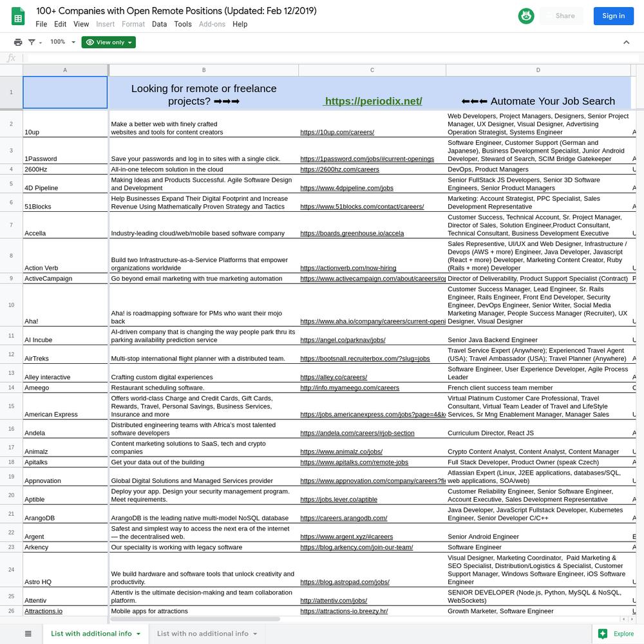Click the Sign in button

(613, 16)
